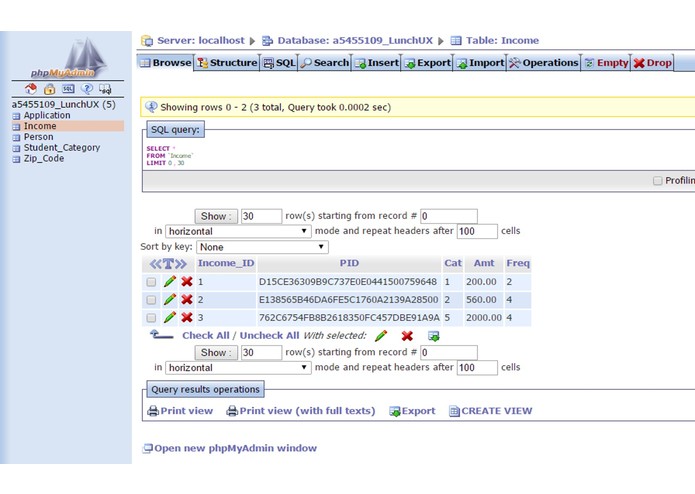Edit row with Income_ID 1
Viewport: 695px width, 494px height.
pos(169,282)
